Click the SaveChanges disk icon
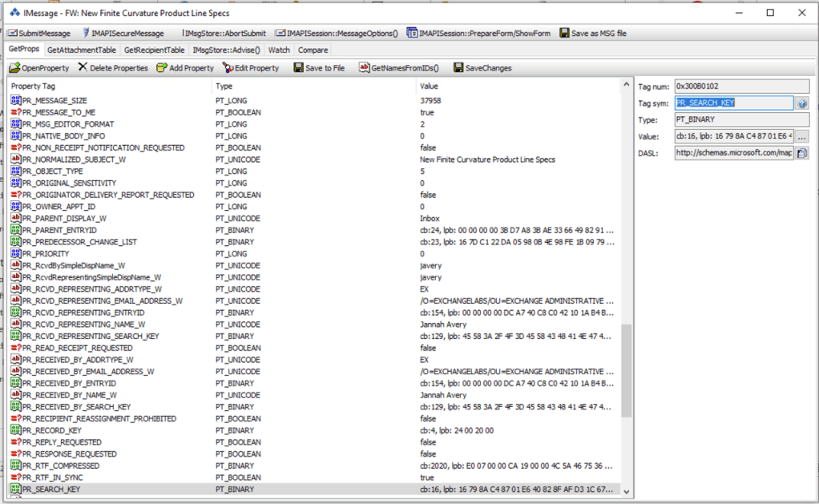The width and height of the screenshot is (819, 504). coord(458,68)
